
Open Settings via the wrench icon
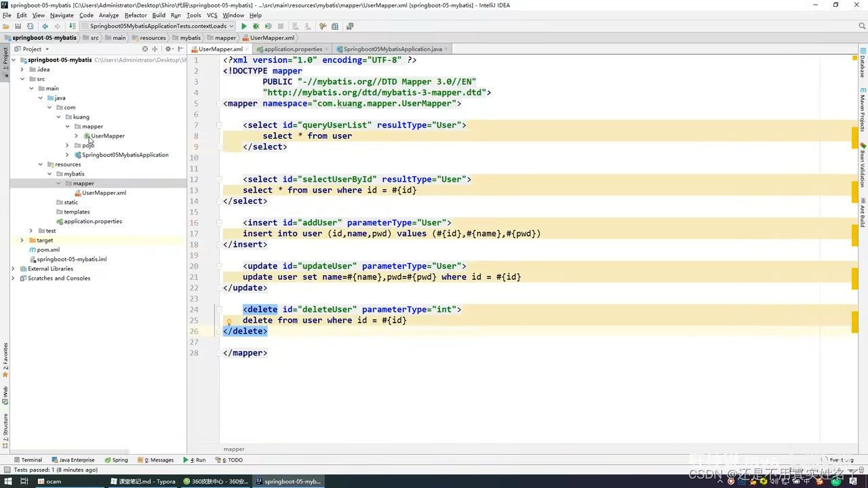(x=323, y=26)
